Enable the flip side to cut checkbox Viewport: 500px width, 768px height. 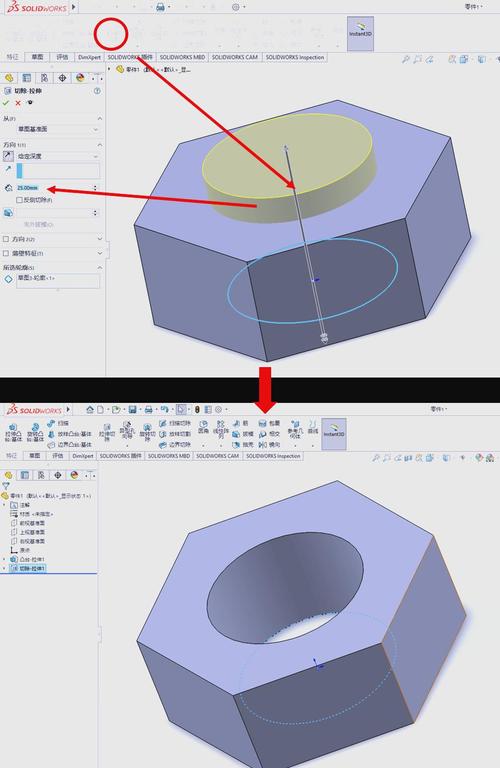tap(20, 200)
